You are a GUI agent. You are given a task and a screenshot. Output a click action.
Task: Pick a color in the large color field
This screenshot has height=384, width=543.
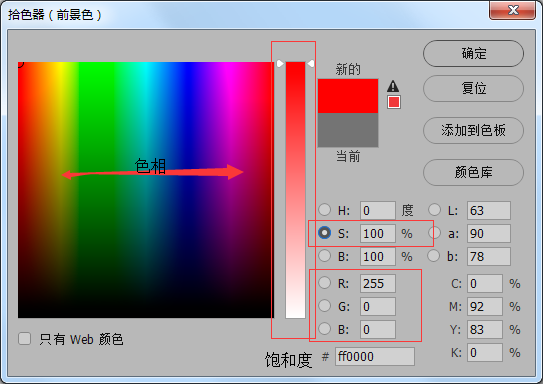tap(146, 190)
